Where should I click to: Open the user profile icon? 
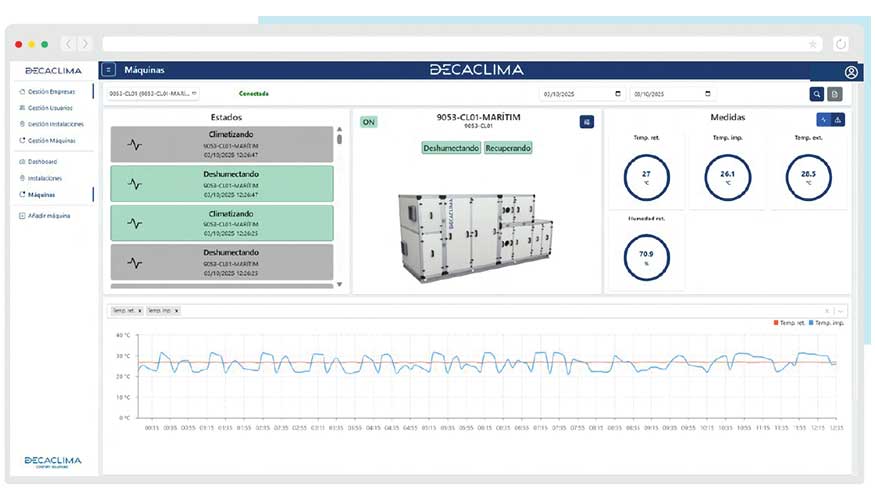click(850, 72)
